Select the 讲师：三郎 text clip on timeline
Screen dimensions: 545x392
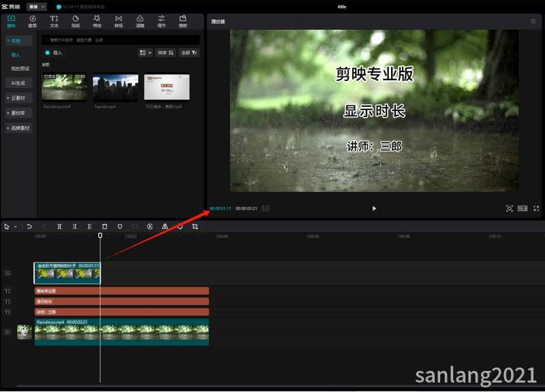[x=122, y=312]
